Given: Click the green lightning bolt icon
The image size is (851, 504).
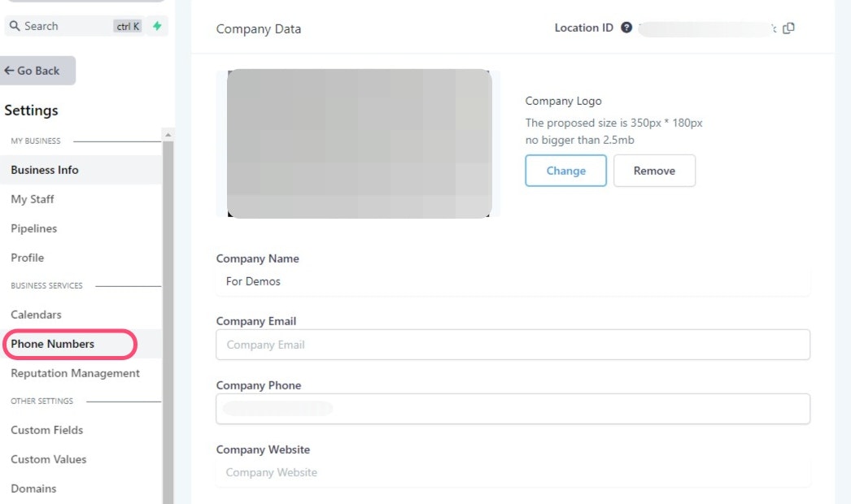Looking at the screenshot, I should (157, 26).
